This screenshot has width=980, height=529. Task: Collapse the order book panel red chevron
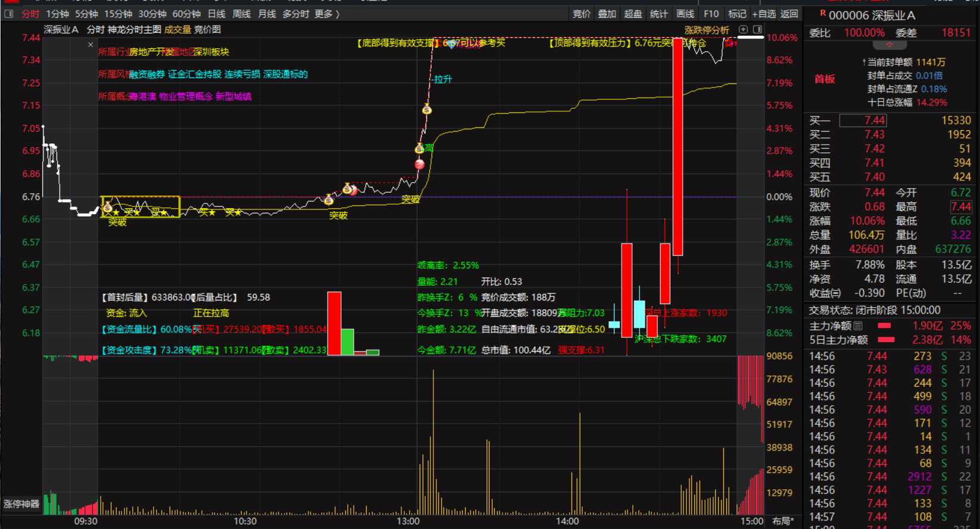tap(890, 45)
